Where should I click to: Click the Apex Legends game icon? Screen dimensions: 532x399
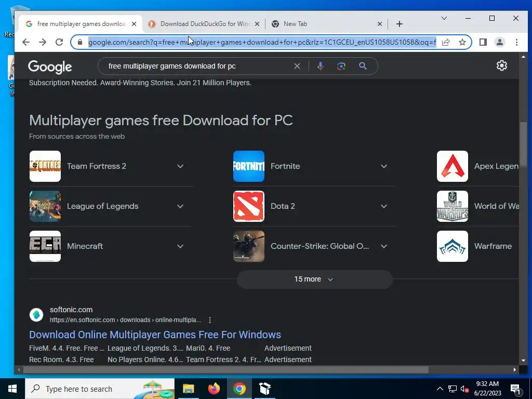coord(453,166)
